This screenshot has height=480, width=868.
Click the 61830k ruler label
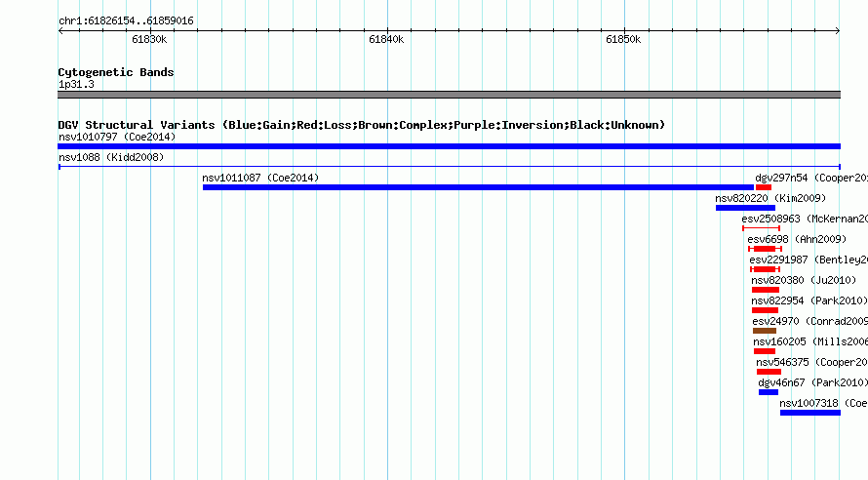coord(149,39)
